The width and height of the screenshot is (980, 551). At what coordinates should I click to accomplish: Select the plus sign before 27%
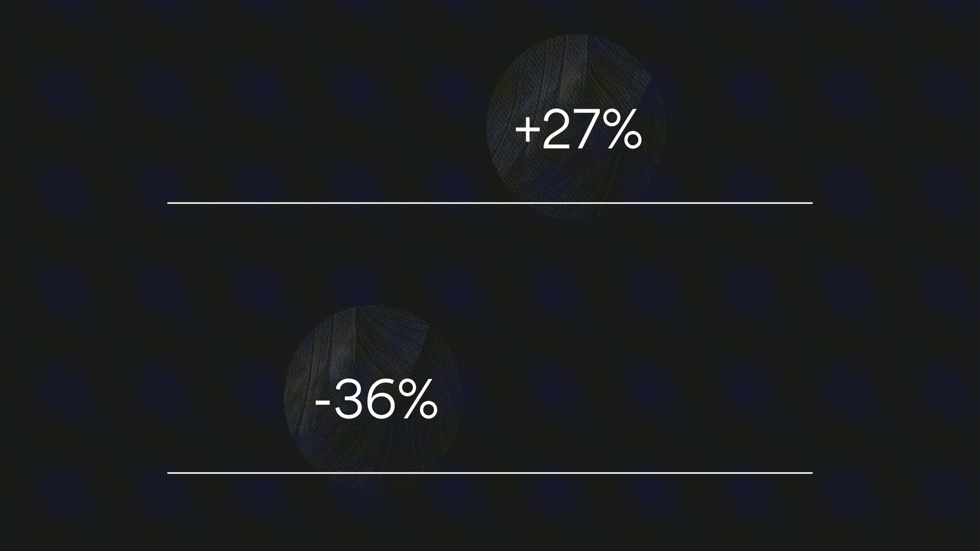point(527,130)
